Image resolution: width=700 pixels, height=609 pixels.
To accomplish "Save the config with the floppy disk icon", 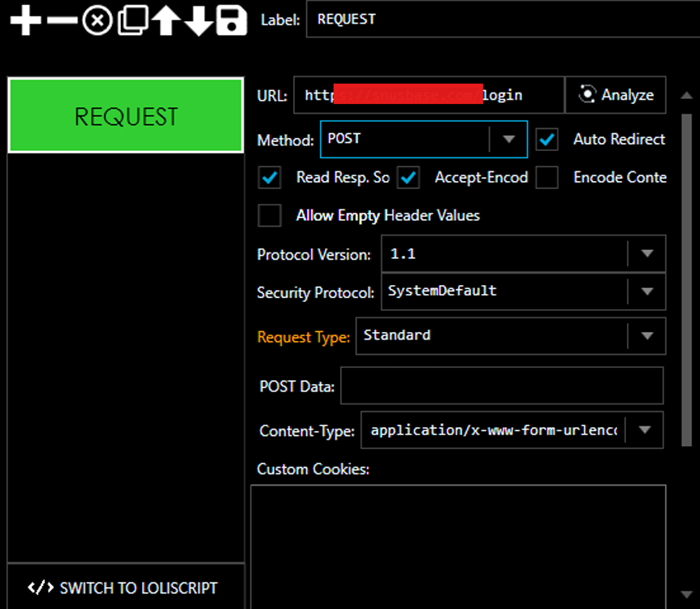I will (x=231, y=20).
